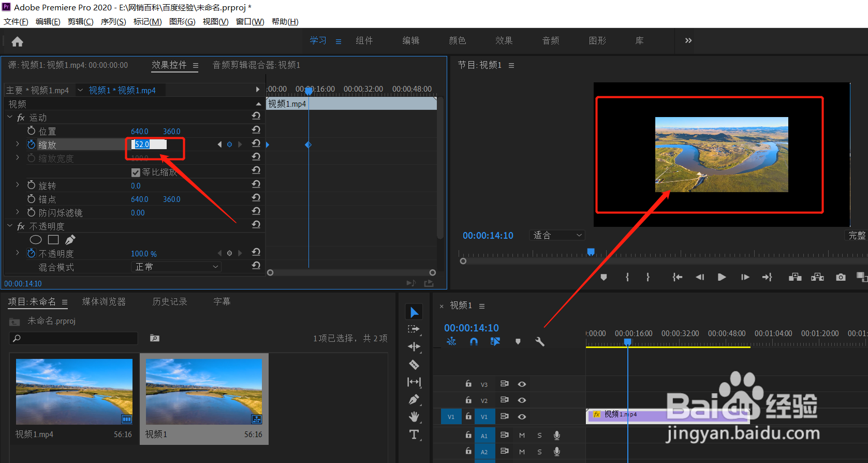Screen dimensions: 868x463
Task: Switch to the 颜色 workspace
Action: 458,40
